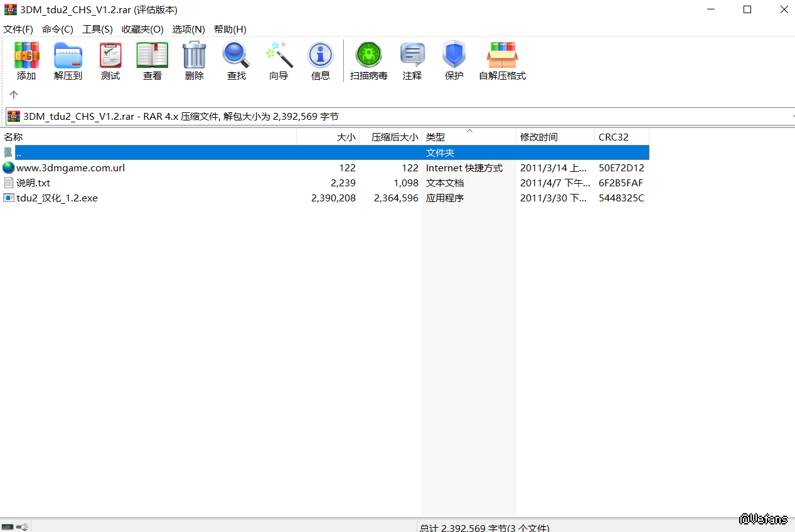Click the 添加 (Add) toolbar icon

[x=26, y=60]
